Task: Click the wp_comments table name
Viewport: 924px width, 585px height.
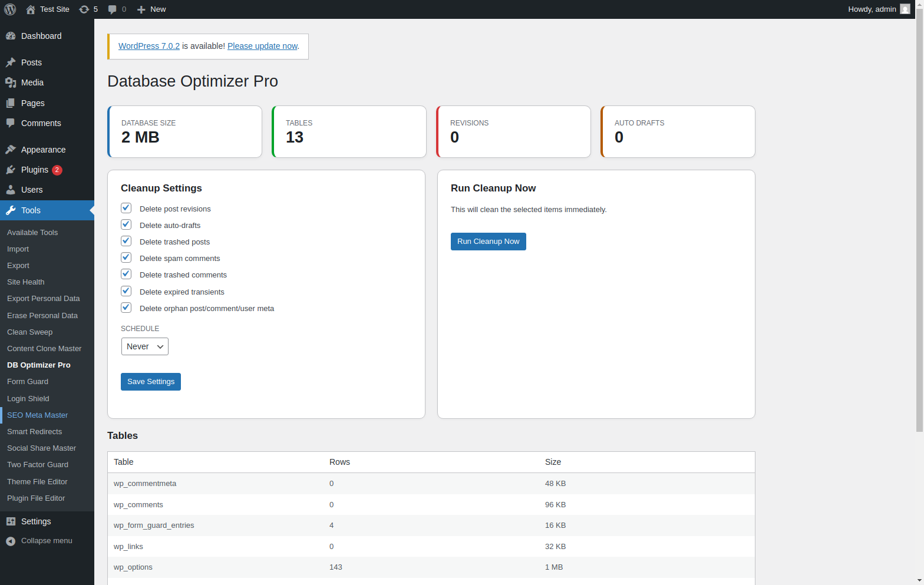Action: coord(138,505)
